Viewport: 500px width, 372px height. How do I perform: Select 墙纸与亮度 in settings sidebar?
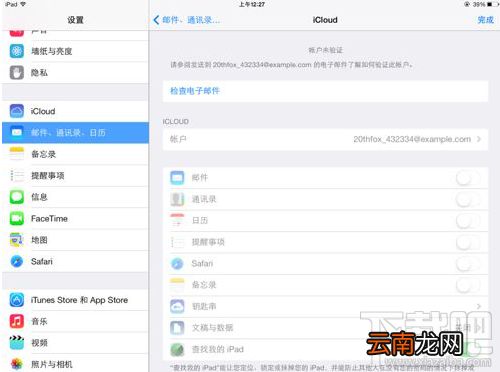click(75, 51)
